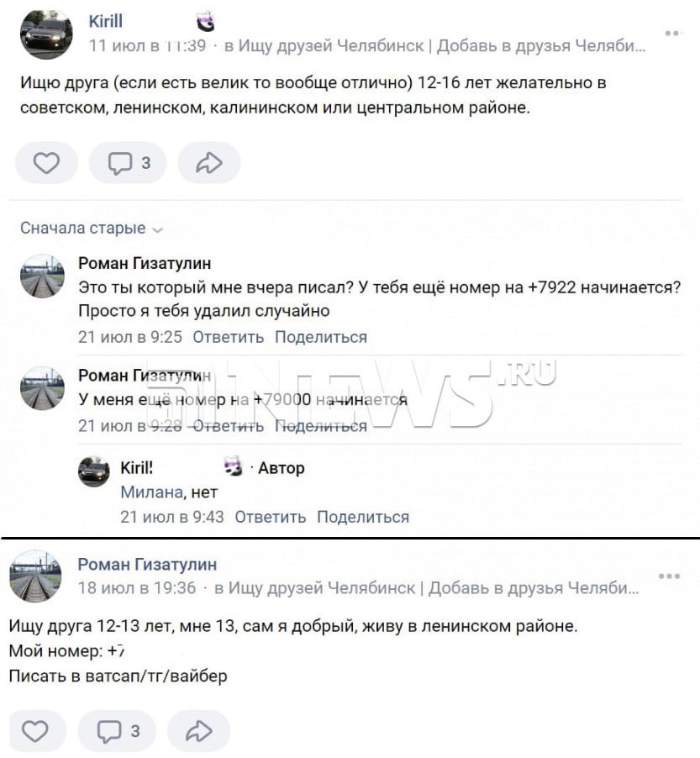Open three-dot menu on Роман's post

pyautogui.click(x=670, y=576)
